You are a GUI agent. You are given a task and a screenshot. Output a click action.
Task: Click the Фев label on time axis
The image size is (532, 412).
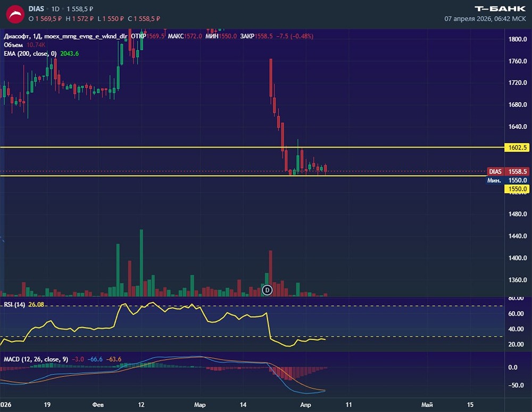[x=98, y=405]
